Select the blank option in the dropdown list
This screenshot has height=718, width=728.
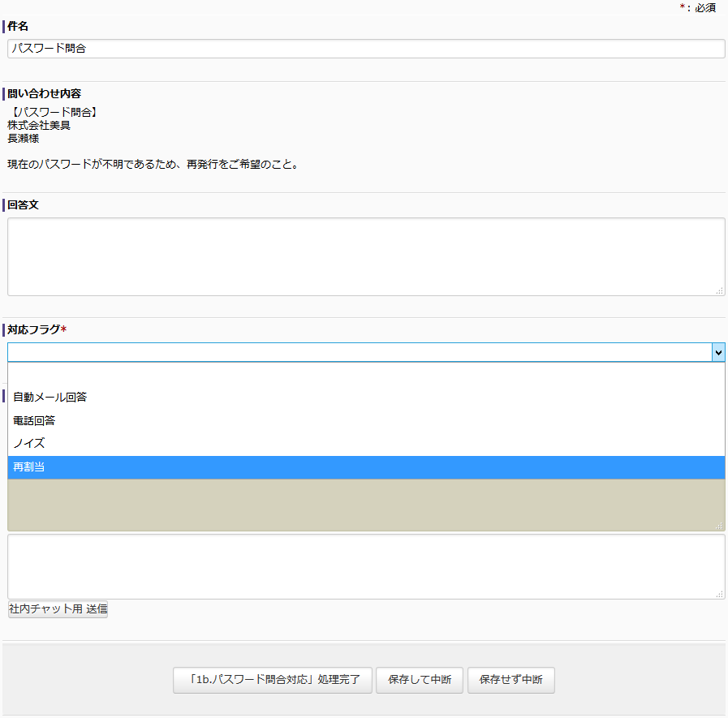365,374
